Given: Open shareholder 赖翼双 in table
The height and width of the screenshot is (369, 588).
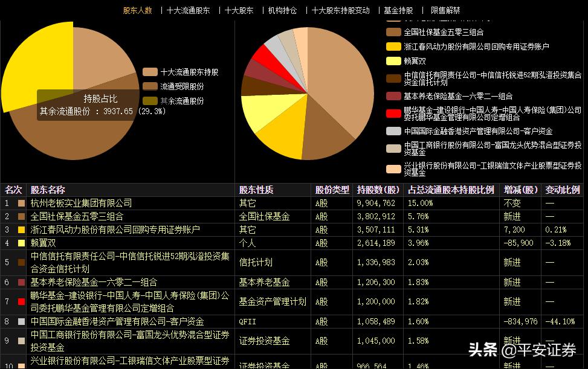Looking at the screenshot, I should tap(43, 243).
